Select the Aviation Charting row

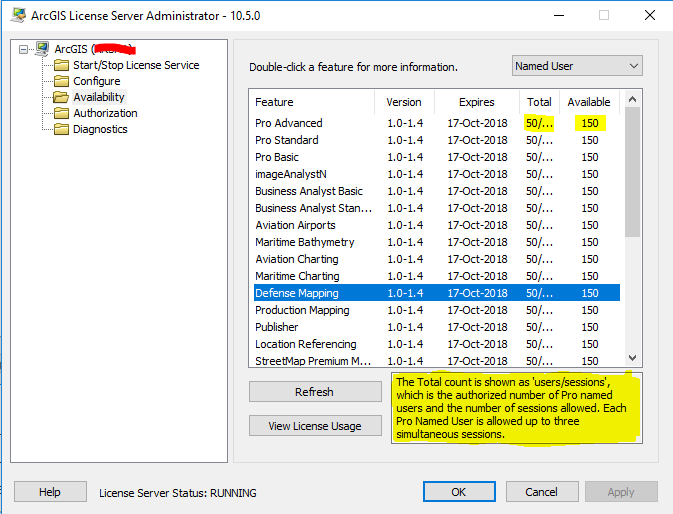coord(437,259)
